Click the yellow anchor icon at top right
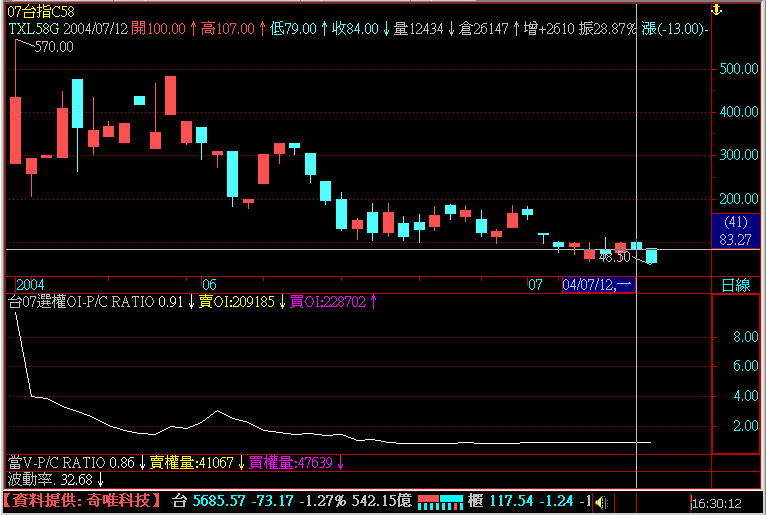766x515 pixels. click(715, 9)
